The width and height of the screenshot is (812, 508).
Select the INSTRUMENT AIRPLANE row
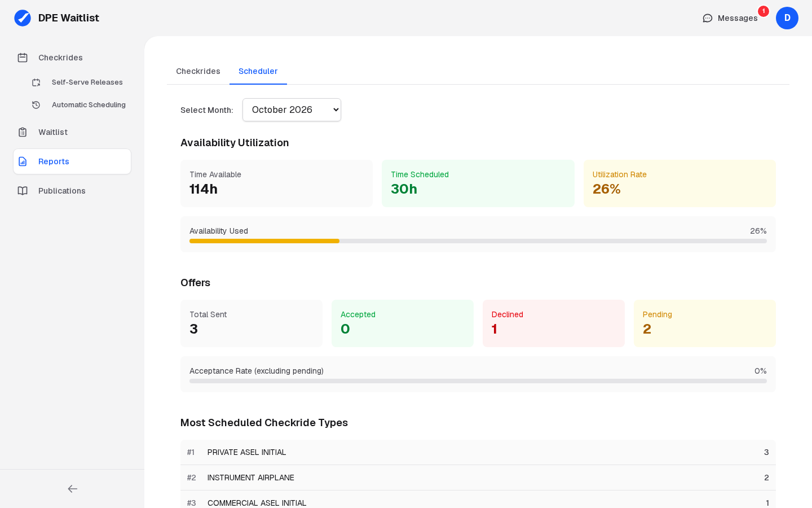(x=478, y=478)
